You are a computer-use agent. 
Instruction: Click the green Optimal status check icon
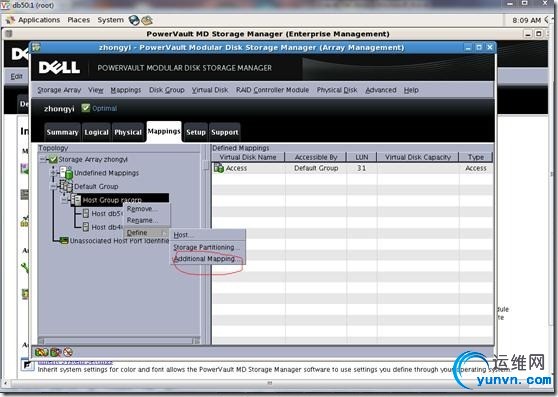tap(85, 108)
